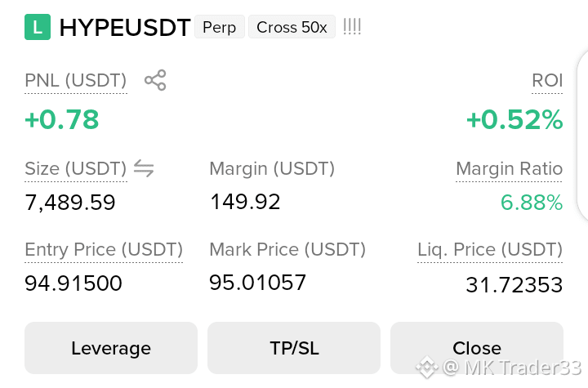Tap Liq. Price (USDT) label
This screenshot has height=388, width=588.
tap(490, 249)
